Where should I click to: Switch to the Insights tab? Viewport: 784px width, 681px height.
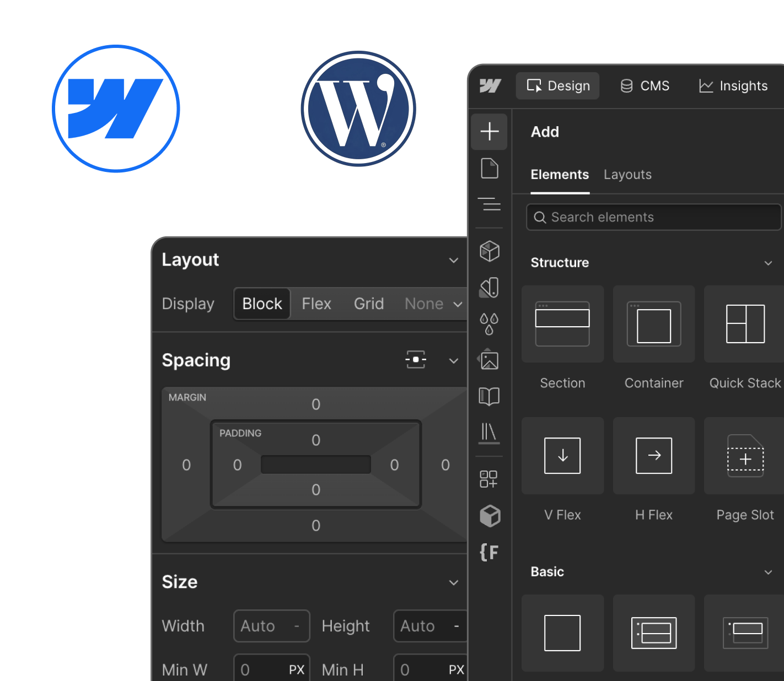click(x=733, y=86)
